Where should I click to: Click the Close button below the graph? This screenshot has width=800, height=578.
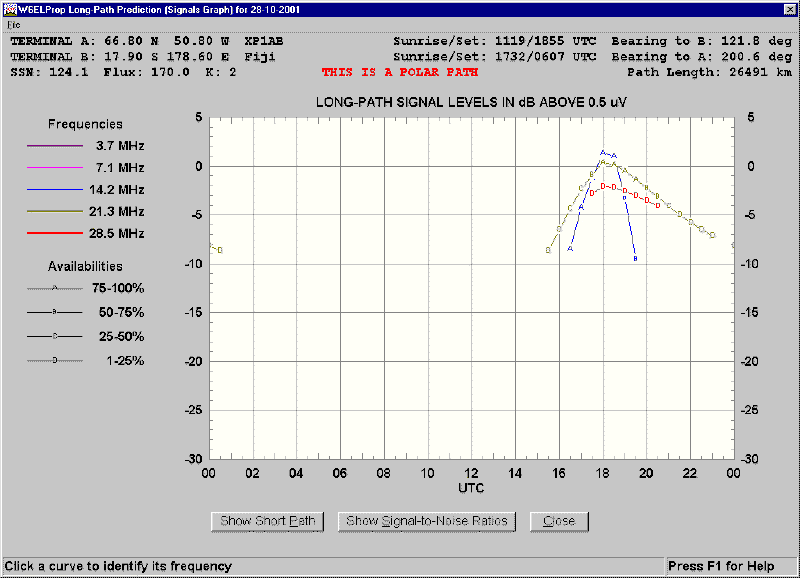pos(559,521)
